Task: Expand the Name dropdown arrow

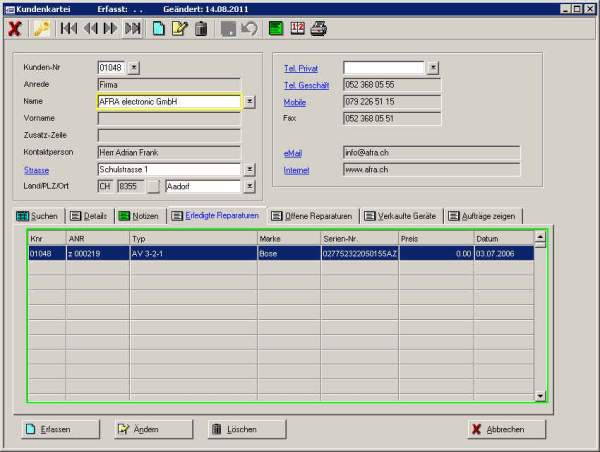Action: 249,101
